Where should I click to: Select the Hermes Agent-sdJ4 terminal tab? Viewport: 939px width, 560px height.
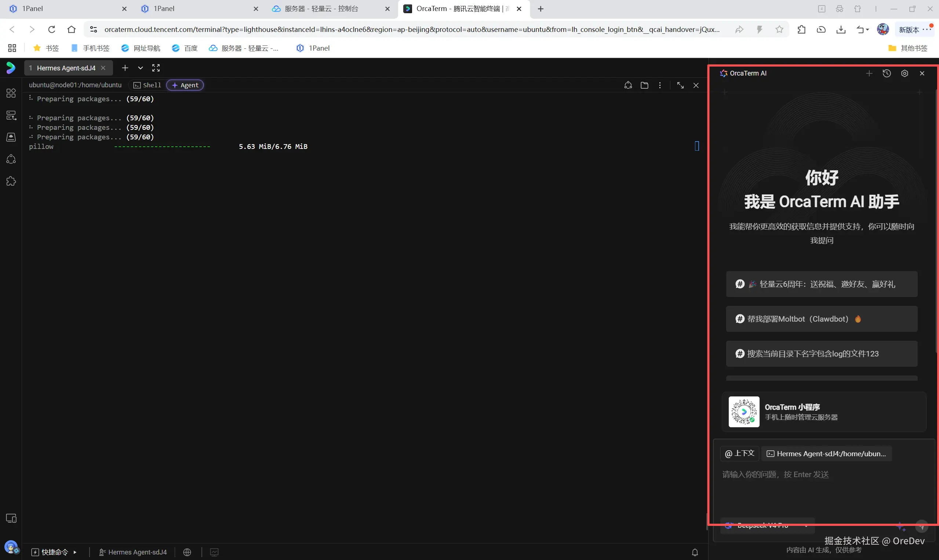68,68
